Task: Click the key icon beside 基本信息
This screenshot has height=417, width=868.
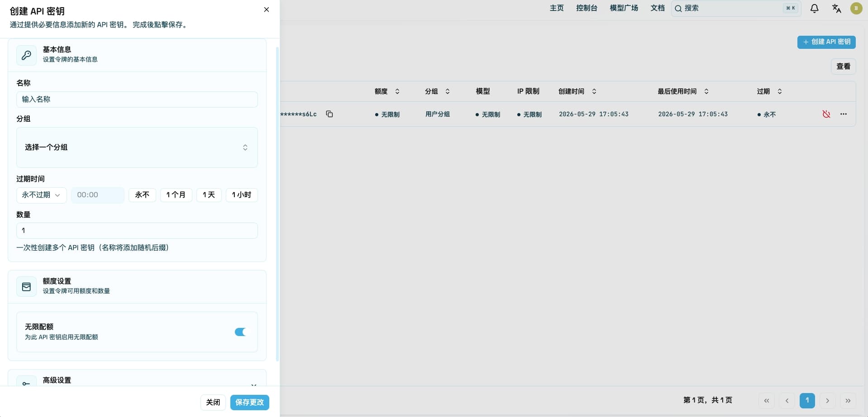Action: pos(26,55)
